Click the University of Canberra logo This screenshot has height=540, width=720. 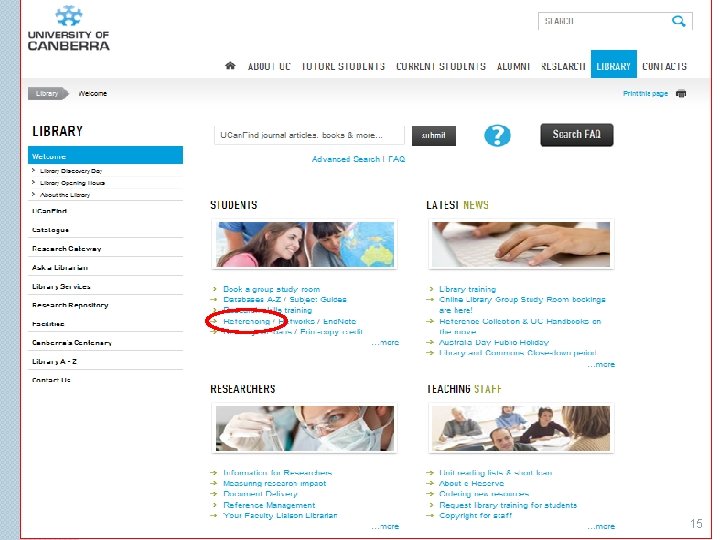[x=69, y=28]
